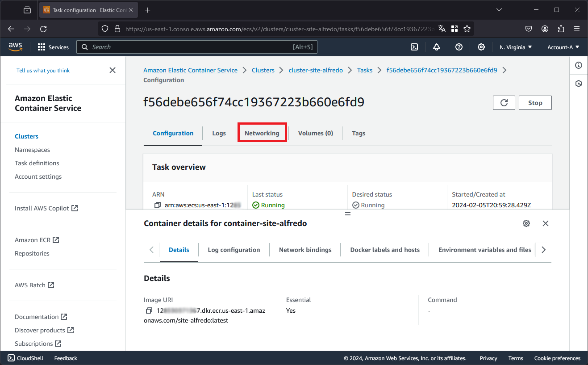Reload the browser page

[43, 29]
